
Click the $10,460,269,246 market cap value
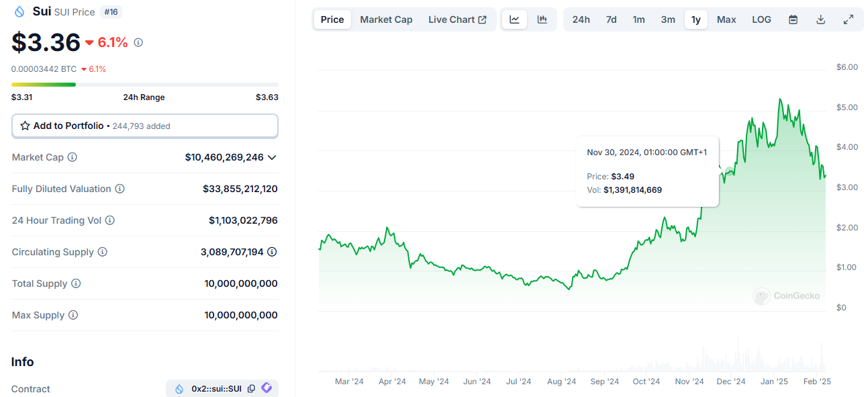point(224,157)
